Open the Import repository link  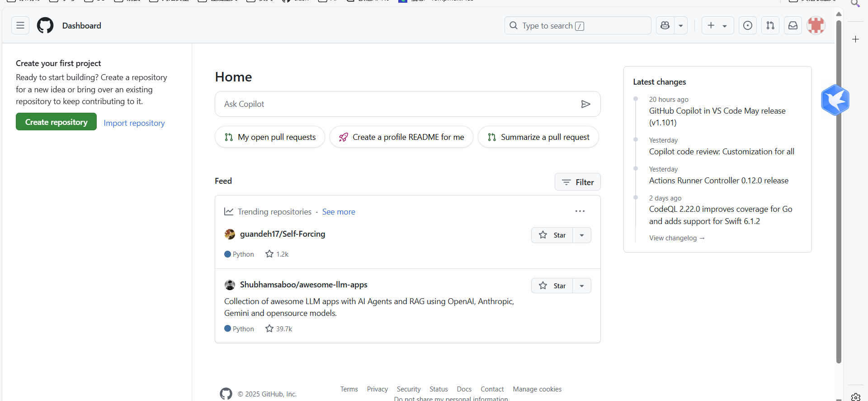134,123
